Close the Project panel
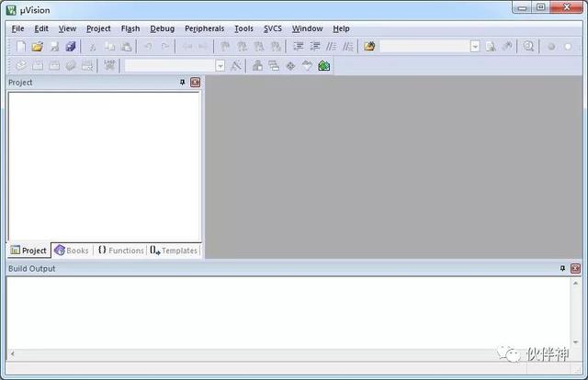 (x=195, y=83)
